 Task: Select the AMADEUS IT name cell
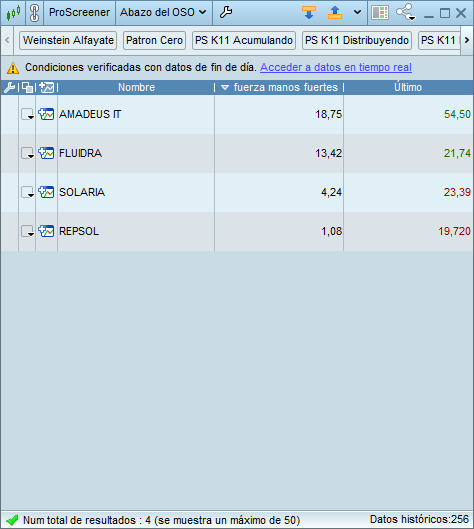click(136, 114)
